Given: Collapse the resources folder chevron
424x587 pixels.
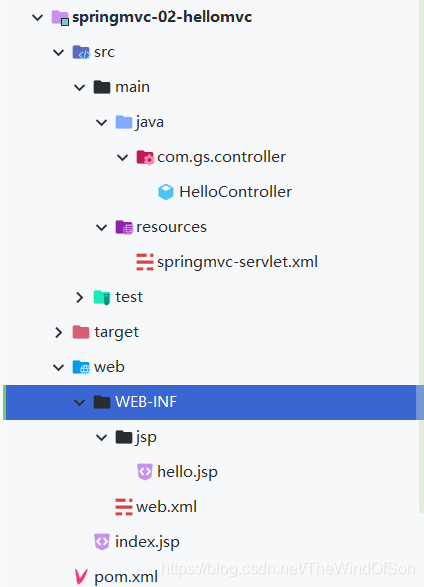Looking at the screenshot, I should 102,228.
